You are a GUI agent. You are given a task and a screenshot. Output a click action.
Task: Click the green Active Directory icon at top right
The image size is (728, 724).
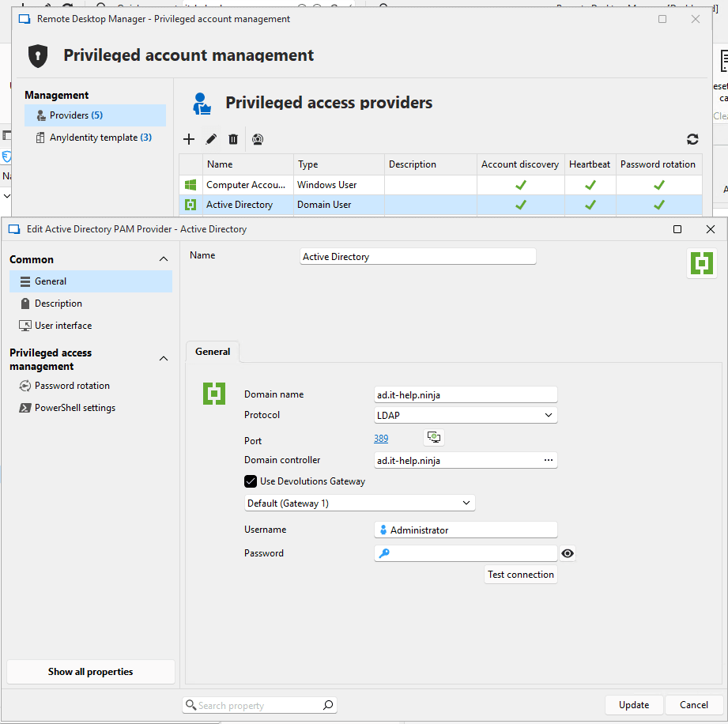click(x=701, y=263)
